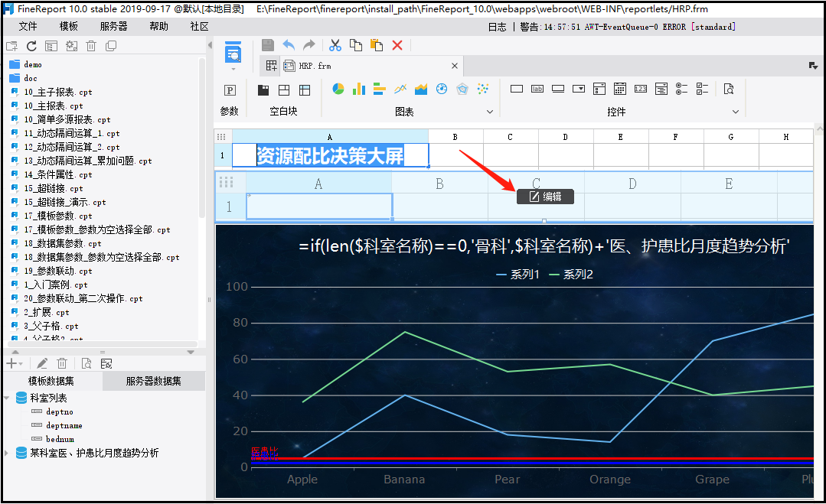The height and width of the screenshot is (504, 826).
Task: Paste from clipboard icon
Action: [377, 45]
